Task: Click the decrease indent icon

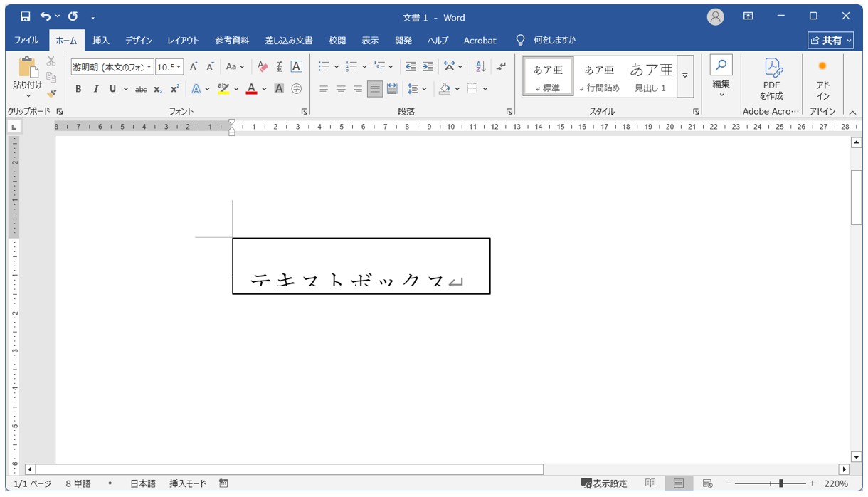Action: pyautogui.click(x=411, y=67)
